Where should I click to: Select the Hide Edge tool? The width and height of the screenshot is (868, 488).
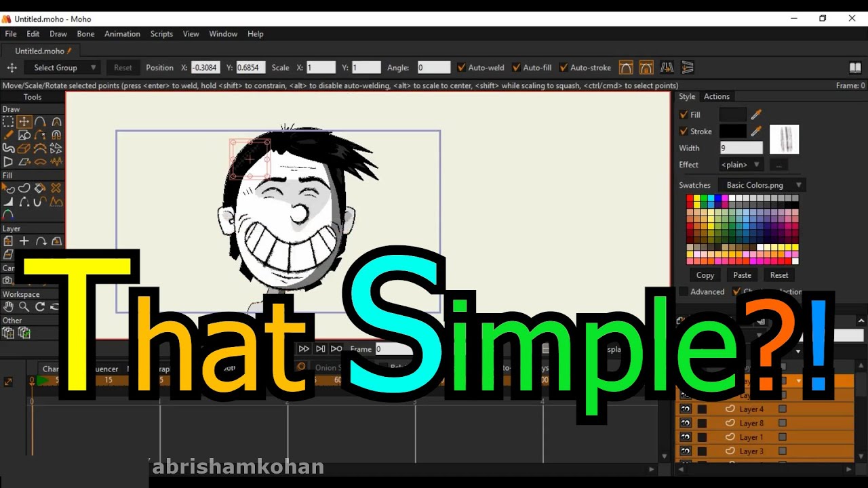pyautogui.click(x=24, y=202)
